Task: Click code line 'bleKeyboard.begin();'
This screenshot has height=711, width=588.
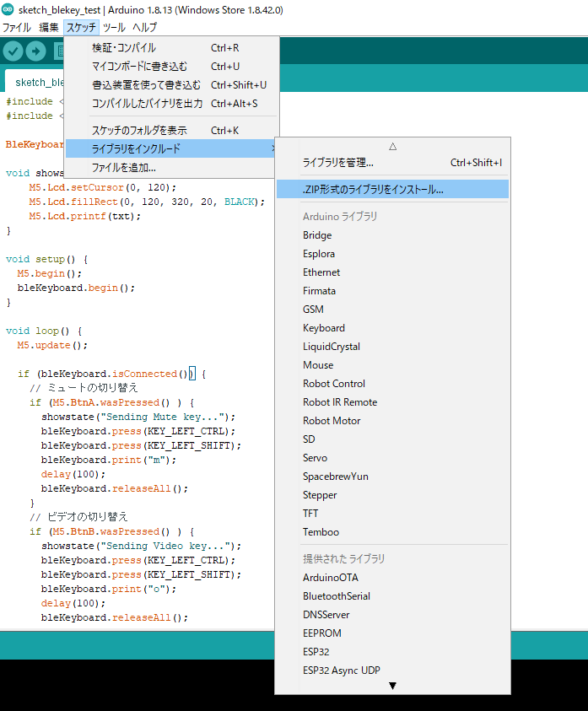Action: 76,288
